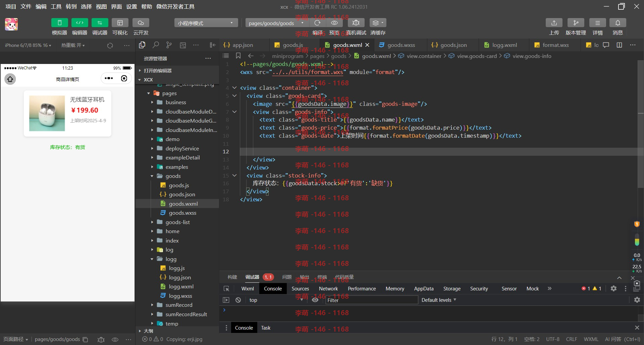The height and width of the screenshot is (345, 644).
Task: Open iPhone 6/7/8 device dropdown
Action: click(x=28, y=45)
